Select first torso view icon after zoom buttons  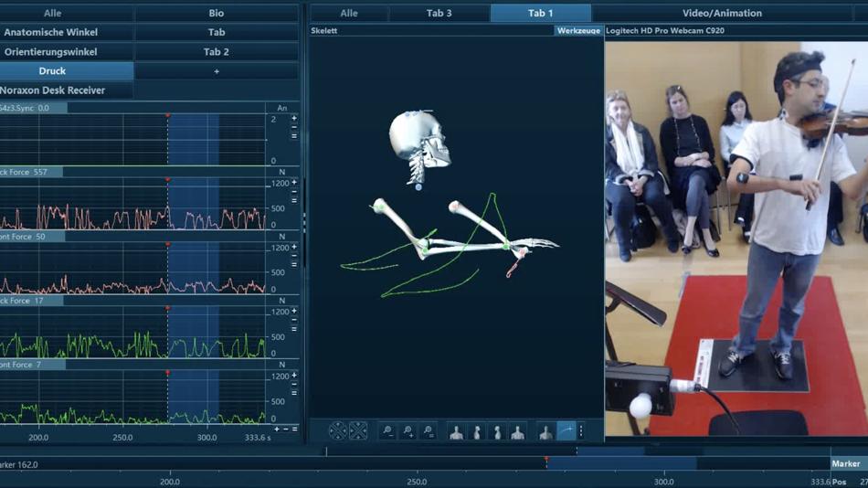(x=456, y=431)
